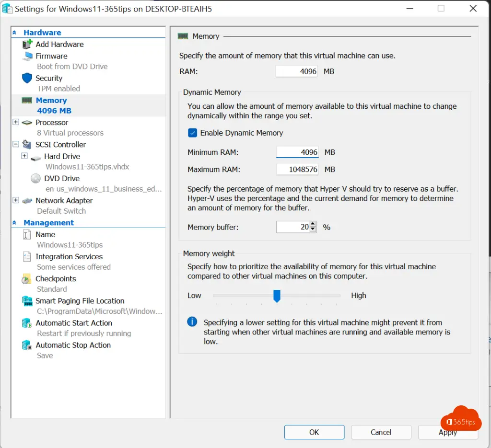
Task: Expand the Processor tree node
Action: click(16, 122)
